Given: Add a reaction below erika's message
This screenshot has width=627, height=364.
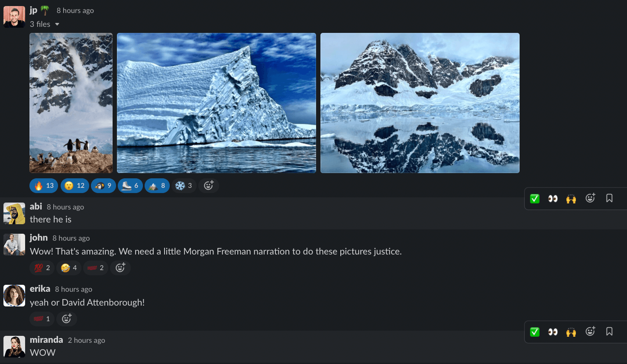Looking at the screenshot, I should tap(67, 319).
